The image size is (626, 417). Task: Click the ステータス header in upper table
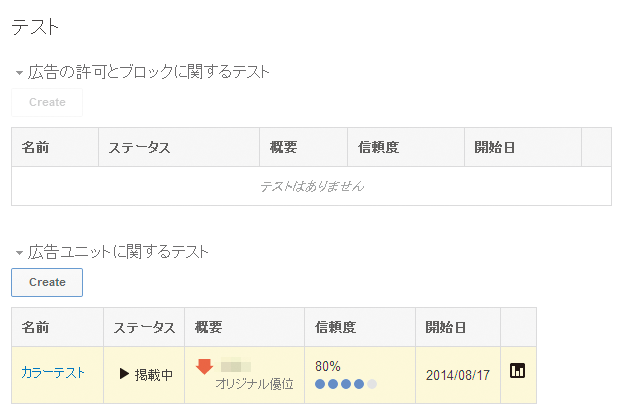pos(139,147)
